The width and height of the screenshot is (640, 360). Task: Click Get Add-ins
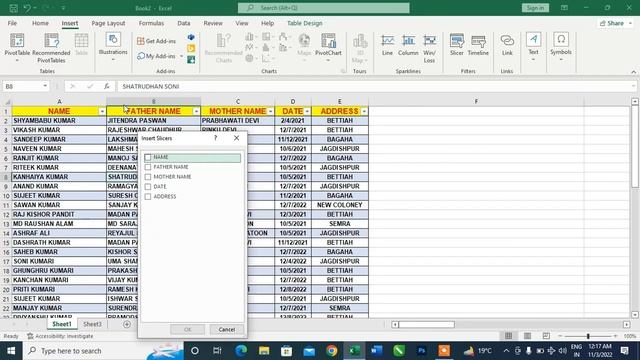(157, 41)
